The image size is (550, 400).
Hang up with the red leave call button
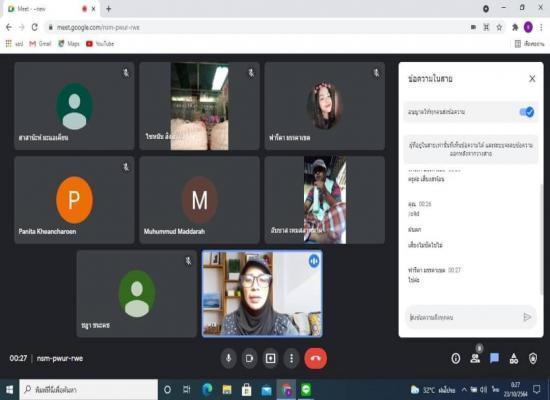tap(316, 358)
